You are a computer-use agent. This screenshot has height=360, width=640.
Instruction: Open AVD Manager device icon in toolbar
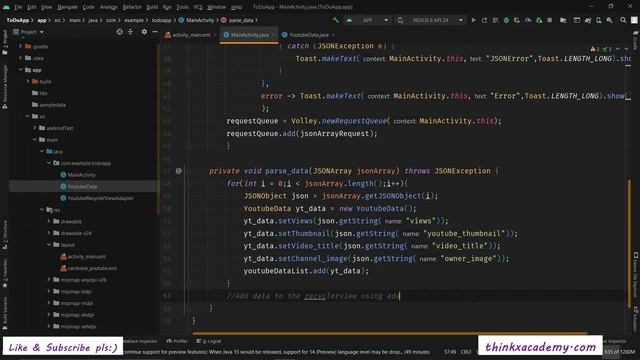click(x=598, y=20)
